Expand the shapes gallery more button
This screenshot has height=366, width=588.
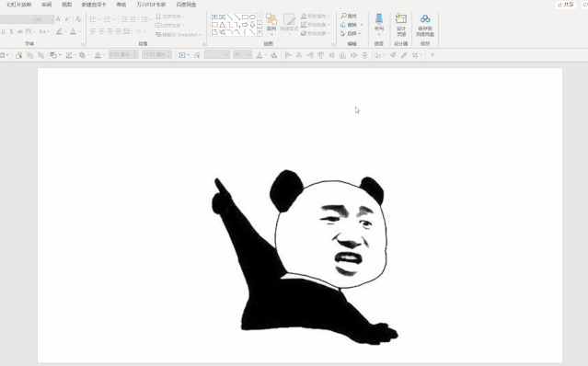pos(259,32)
